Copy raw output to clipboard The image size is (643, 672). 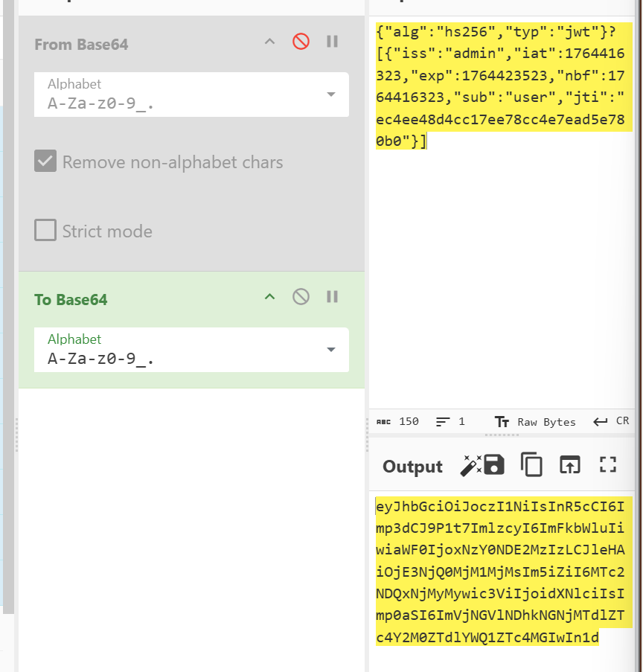[x=531, y=465]
